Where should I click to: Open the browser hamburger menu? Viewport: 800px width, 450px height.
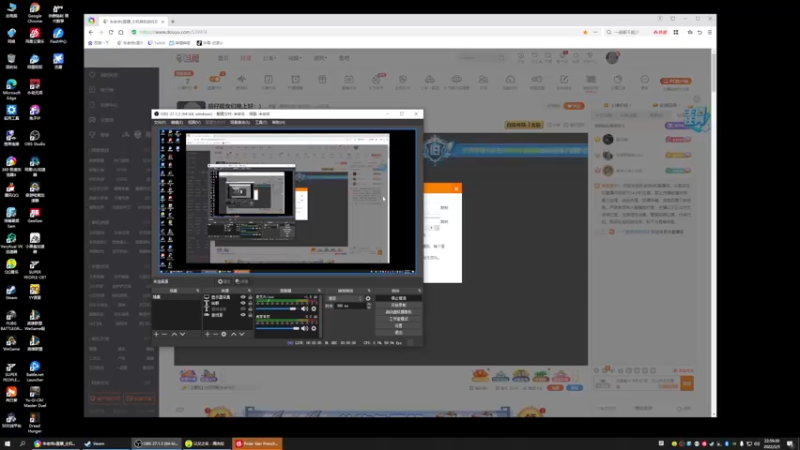click(x=710, y=32)
